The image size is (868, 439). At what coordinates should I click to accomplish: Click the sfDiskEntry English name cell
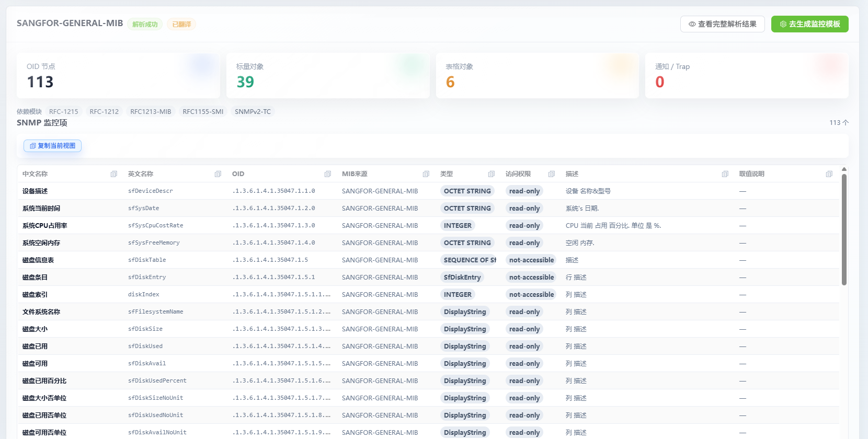(x=147, y=278)
